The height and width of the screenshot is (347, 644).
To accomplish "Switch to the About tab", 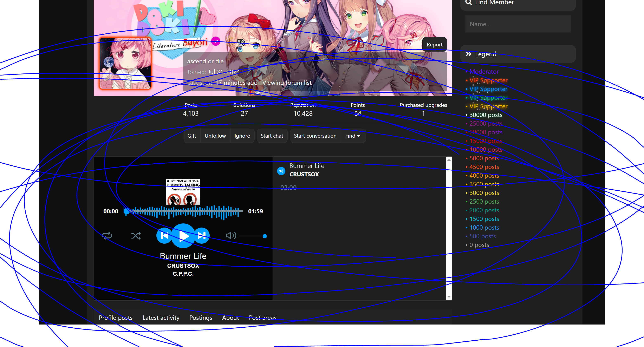I will coord(230,317).
